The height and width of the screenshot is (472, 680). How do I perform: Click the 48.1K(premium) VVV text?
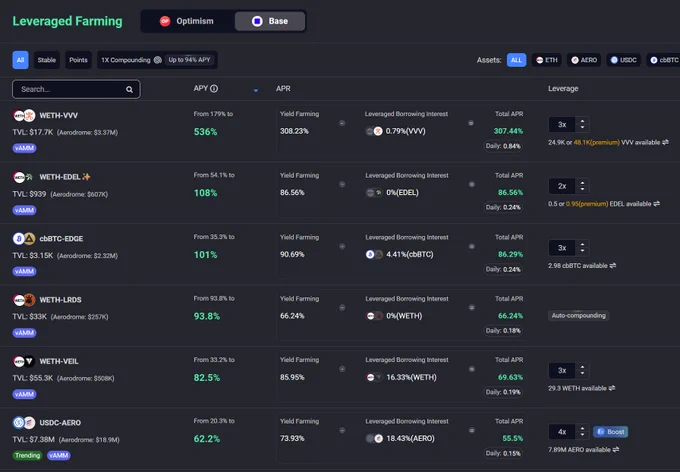click(597, 142)
